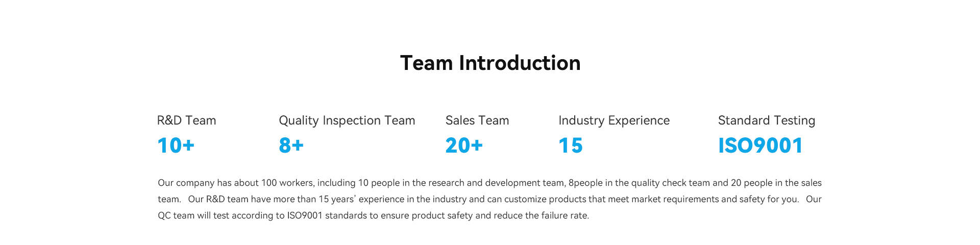Click the blue ISO9001 text

pos(761,145)
